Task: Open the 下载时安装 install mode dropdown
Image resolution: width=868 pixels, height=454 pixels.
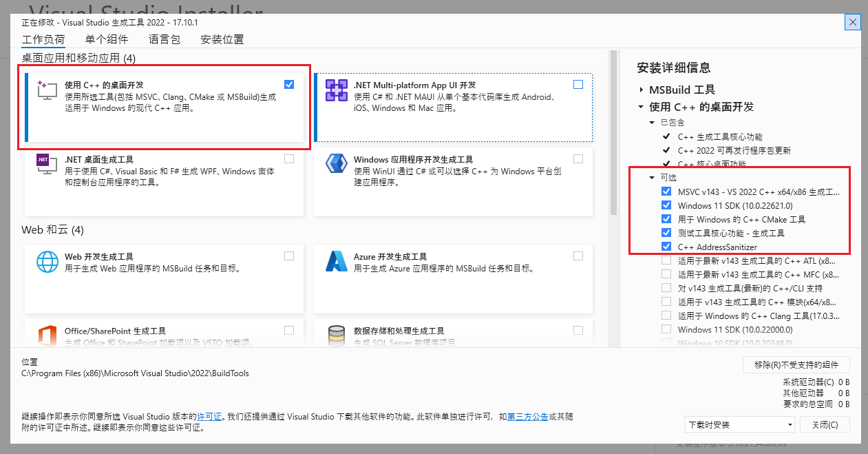Action: click(740, 424)
